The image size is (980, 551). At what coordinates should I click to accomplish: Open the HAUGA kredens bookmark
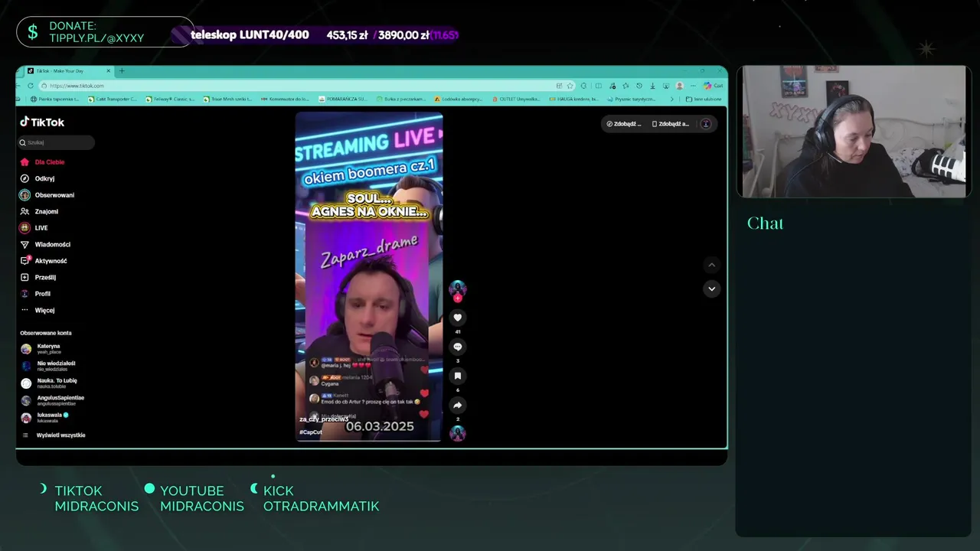(x=573, y=99)
